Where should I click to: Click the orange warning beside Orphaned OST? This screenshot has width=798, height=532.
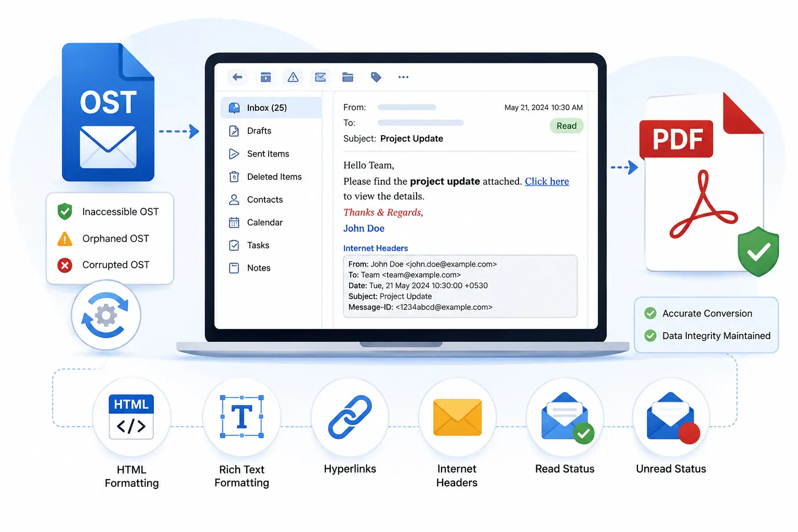(65, 239)
